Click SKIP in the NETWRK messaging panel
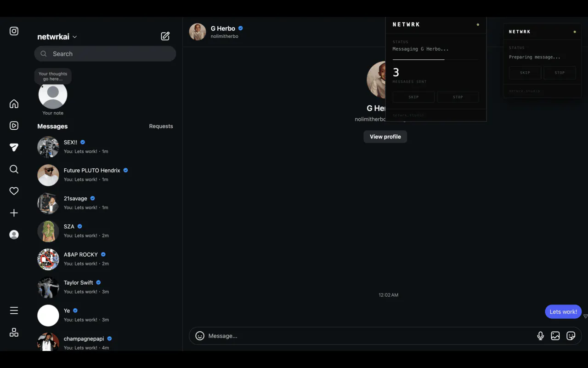 413,97
